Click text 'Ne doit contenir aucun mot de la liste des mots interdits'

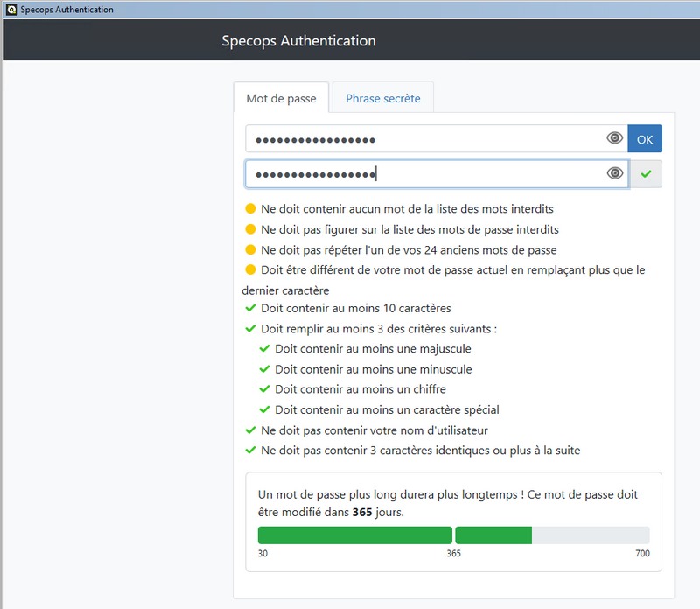[407, 208]
